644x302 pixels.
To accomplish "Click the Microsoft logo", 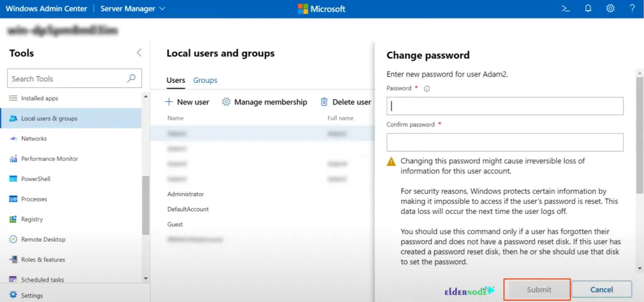I will [x=321, y=9].
